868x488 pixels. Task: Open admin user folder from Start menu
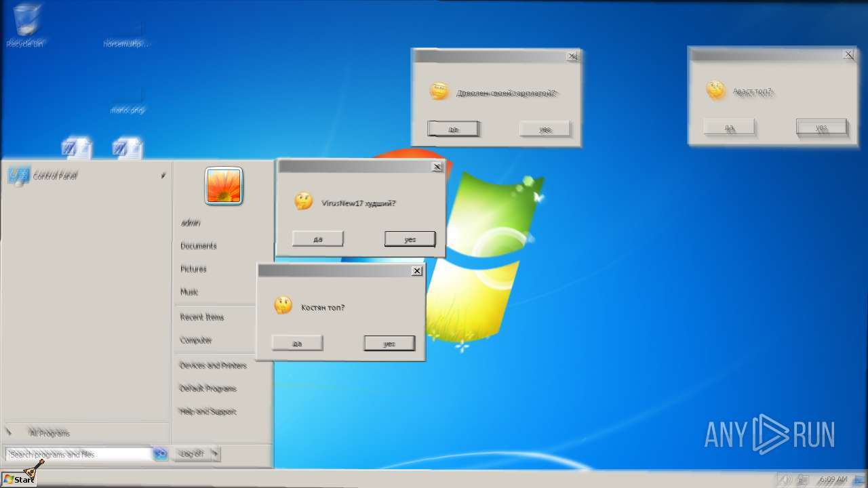tap(191, 222)
